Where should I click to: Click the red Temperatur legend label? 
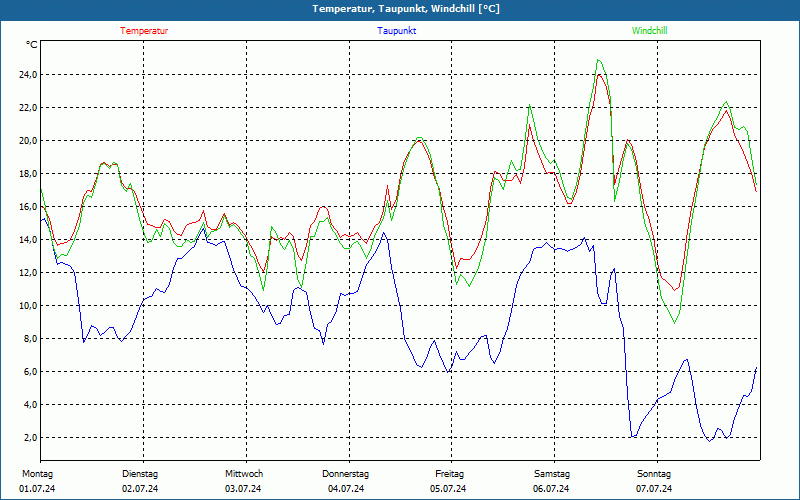tap(144, 31)
